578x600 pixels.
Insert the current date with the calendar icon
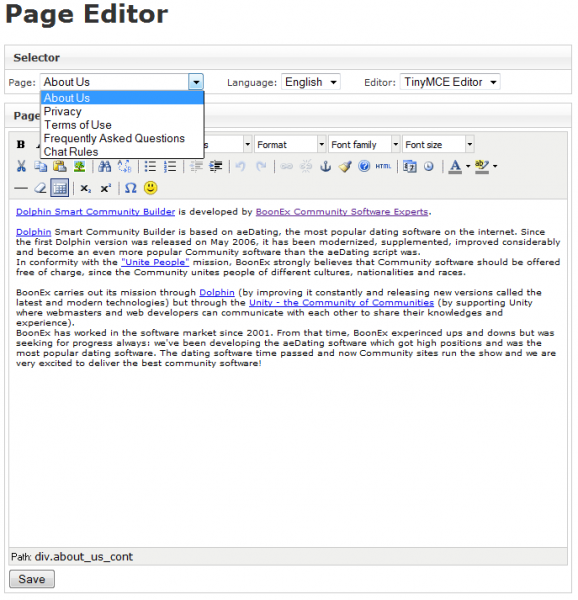coord(410,166)
